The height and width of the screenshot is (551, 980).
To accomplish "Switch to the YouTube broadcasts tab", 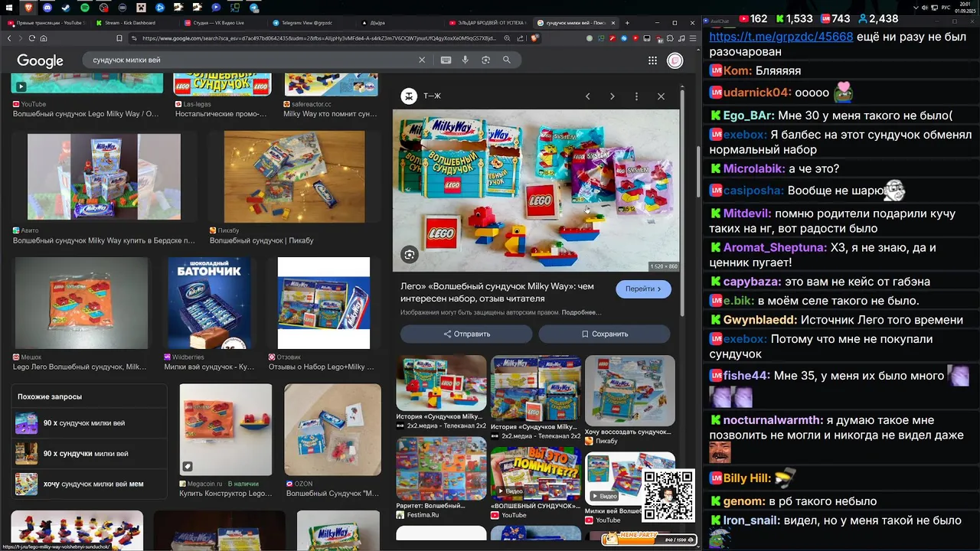I will click(x=47, y=23).
